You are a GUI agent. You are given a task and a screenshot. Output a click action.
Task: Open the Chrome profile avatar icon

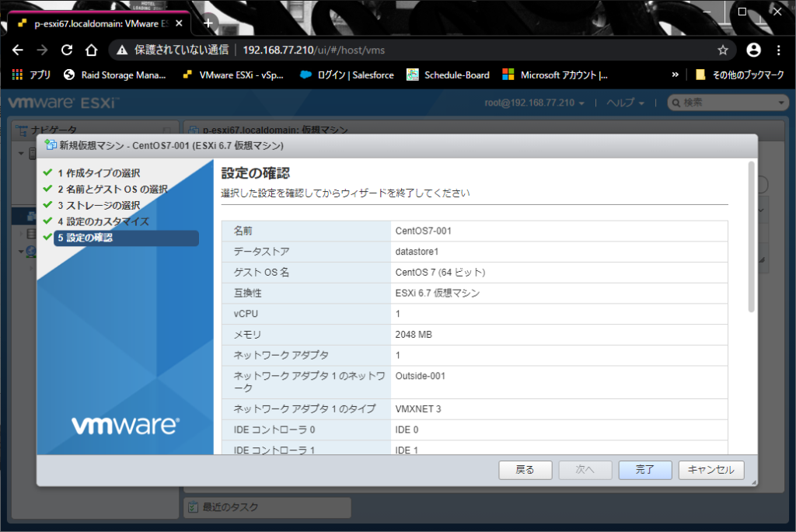753,50
